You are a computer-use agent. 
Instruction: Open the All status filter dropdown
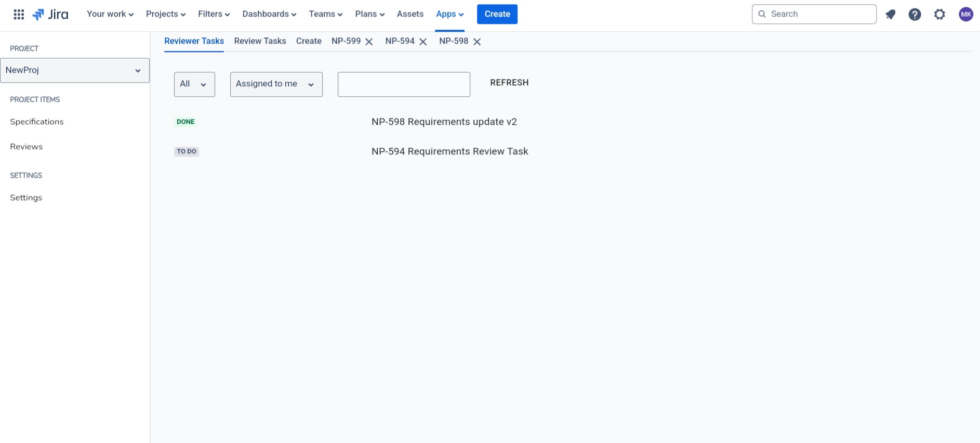click(194, 84)
